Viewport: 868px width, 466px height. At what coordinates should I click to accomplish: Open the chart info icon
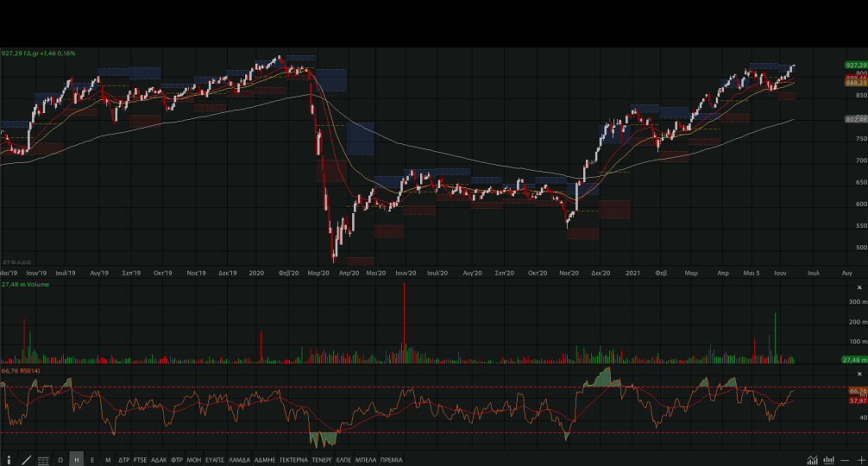point(9,460)
